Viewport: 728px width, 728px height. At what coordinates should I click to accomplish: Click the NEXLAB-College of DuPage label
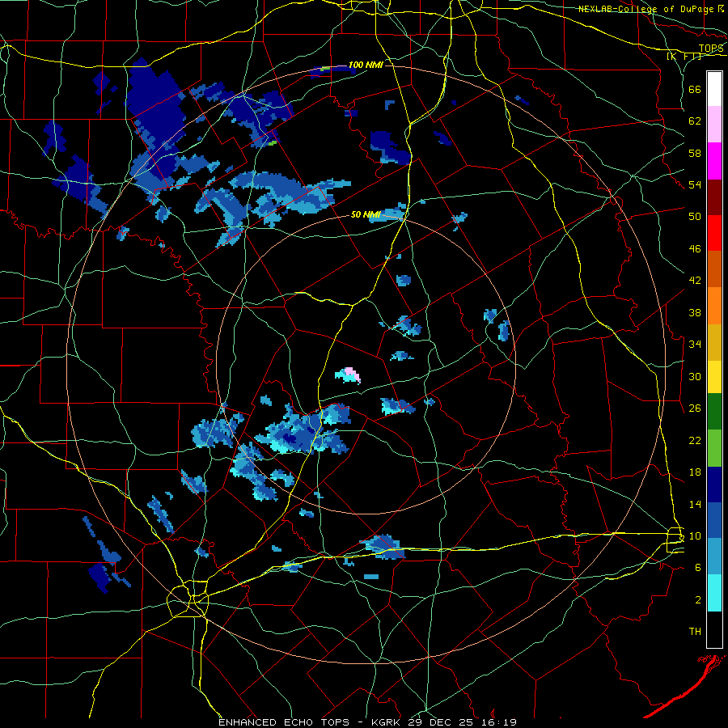647,9
